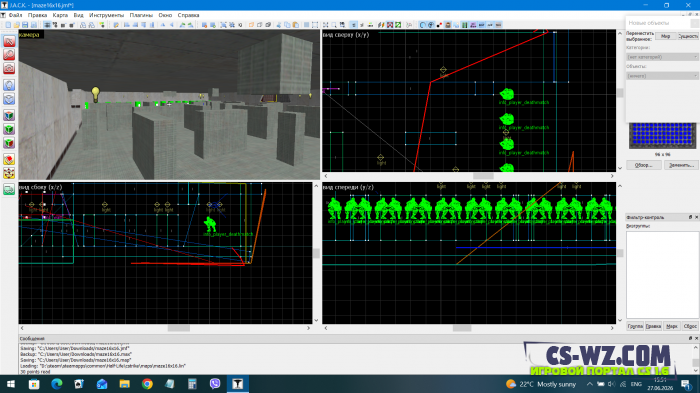Click the Paste clipboard icon in the toolbar
Viewport: 700px width, 393px height.
pyautogui.click(x=296, y=25)
